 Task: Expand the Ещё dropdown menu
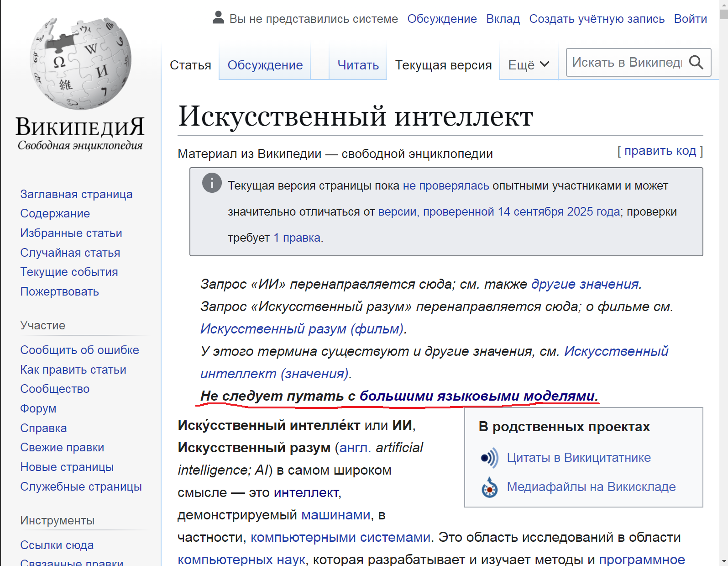coord(529,65)
